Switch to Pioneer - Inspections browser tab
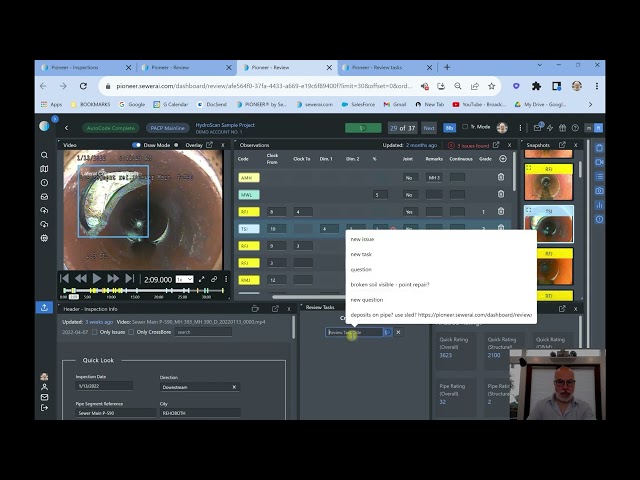The image size is (640, 480). [86, 67]
